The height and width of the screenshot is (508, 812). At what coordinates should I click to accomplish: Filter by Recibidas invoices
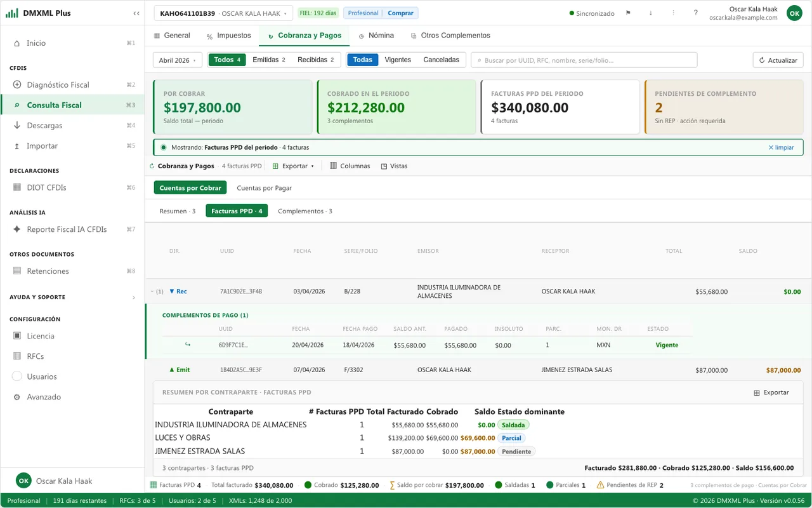coord(315,60)
